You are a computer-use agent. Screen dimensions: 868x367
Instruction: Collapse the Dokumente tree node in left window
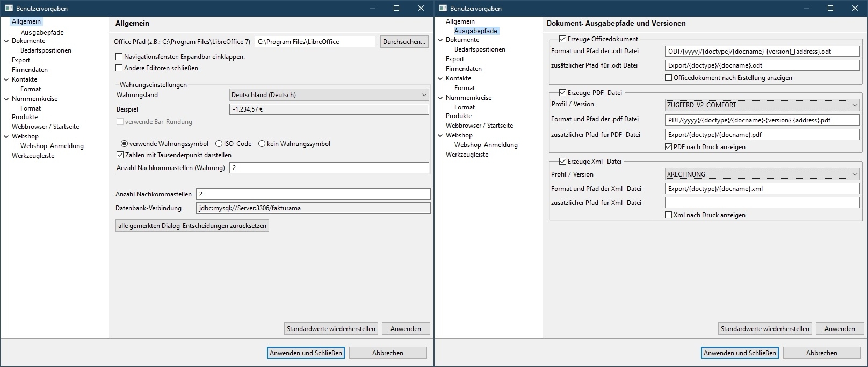coord(6,41)
